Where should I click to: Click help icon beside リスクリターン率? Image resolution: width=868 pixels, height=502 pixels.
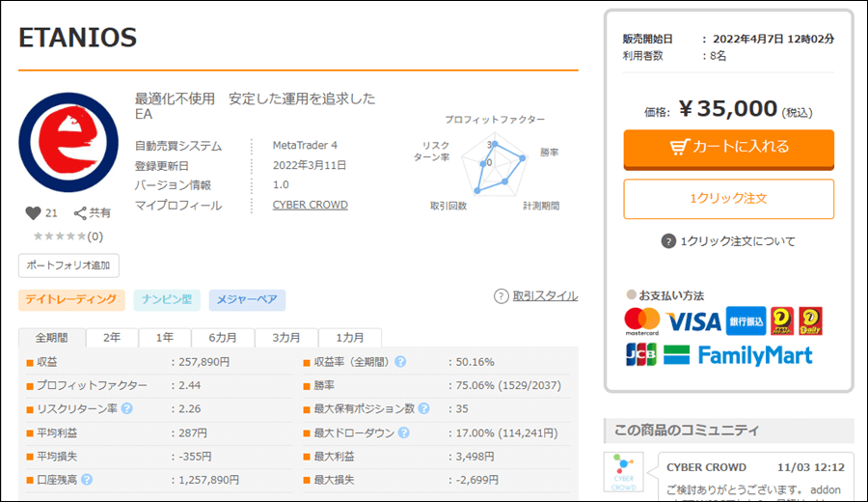[126, 408]
